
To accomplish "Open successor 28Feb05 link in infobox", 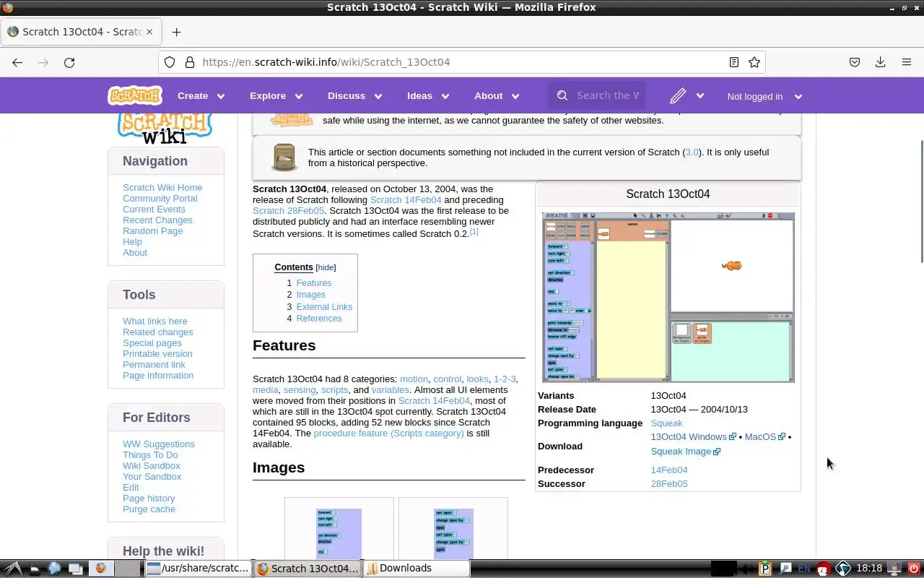I will click(x=669, y=484).
